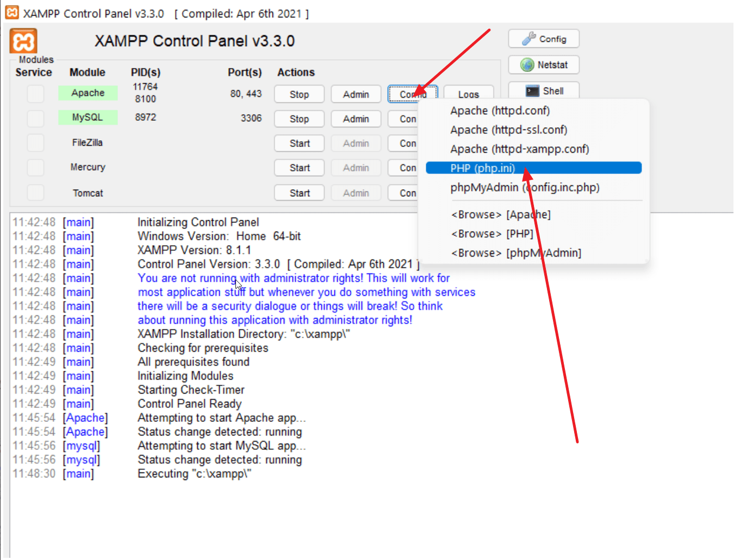Toggle the Tomcat service checkbox

[x=35, y=192]
